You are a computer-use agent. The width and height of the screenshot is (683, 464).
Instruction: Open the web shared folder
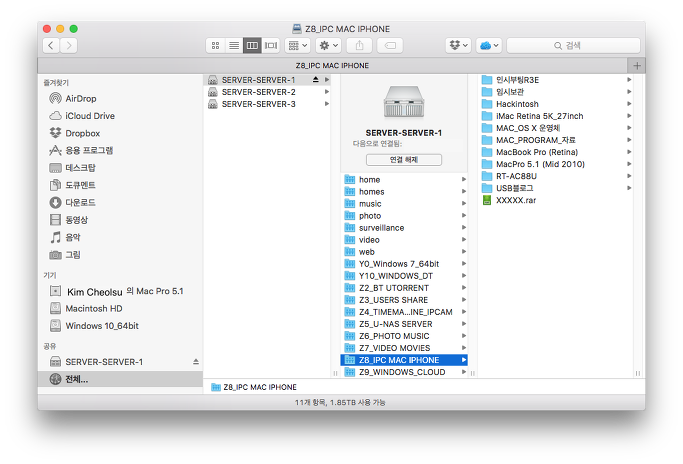point(404,252)
